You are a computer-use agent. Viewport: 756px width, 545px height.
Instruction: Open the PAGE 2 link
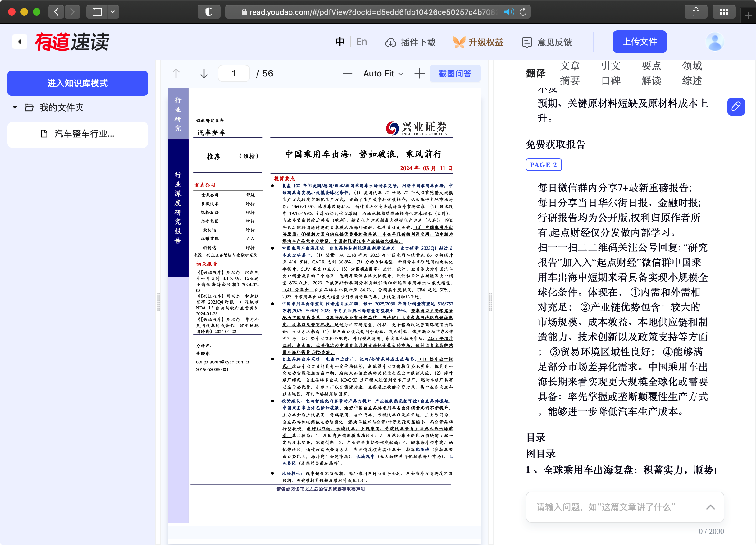pyautogui.click(x=543, y=164)
